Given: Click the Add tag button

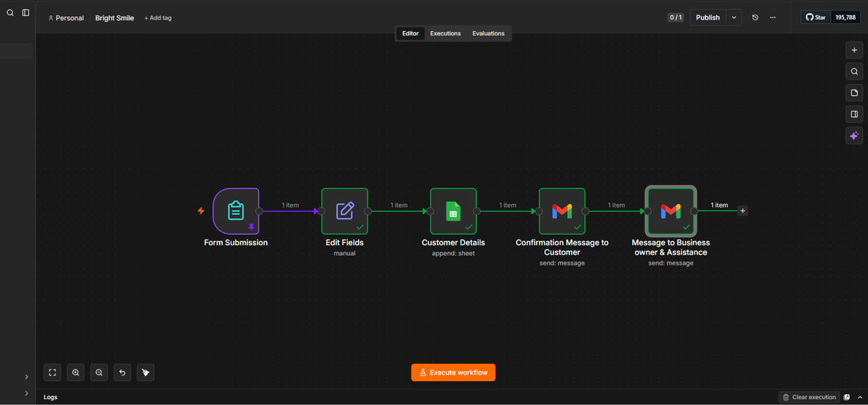Looking at the screenshot, I should click(158, 18).
